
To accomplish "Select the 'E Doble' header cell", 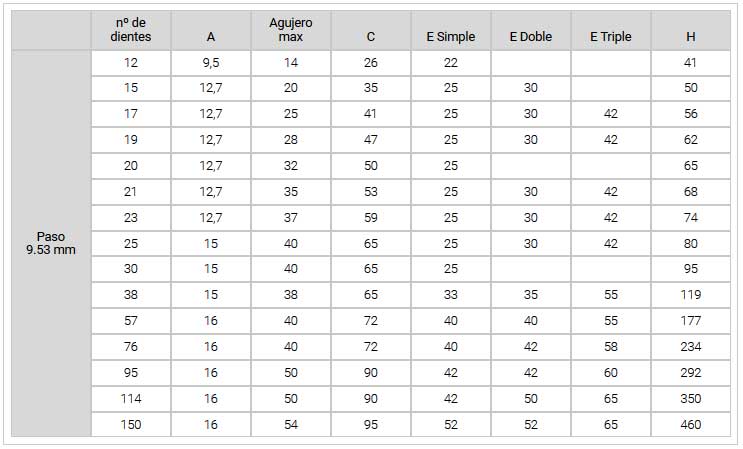I will 531,30.
